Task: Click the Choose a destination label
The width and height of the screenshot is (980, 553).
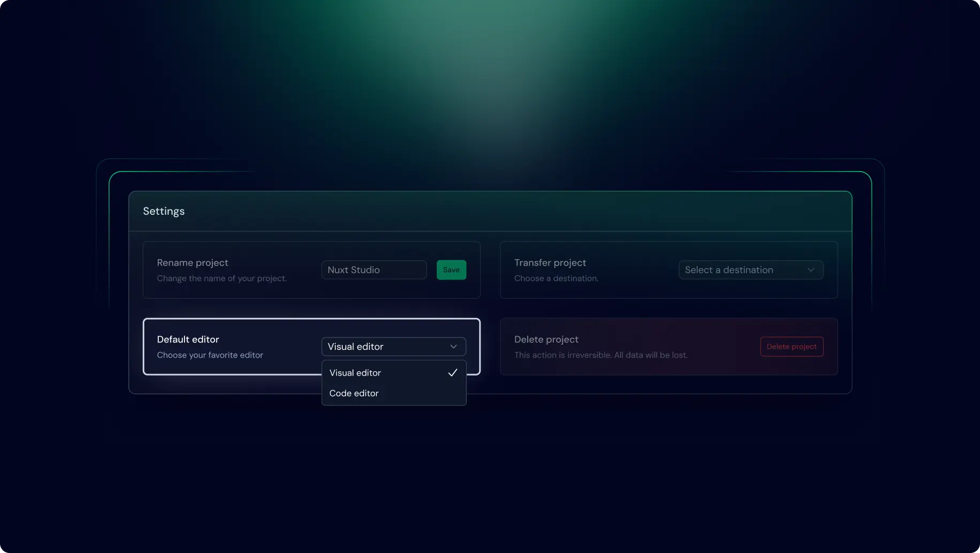Action: click(x=556, y=278)
